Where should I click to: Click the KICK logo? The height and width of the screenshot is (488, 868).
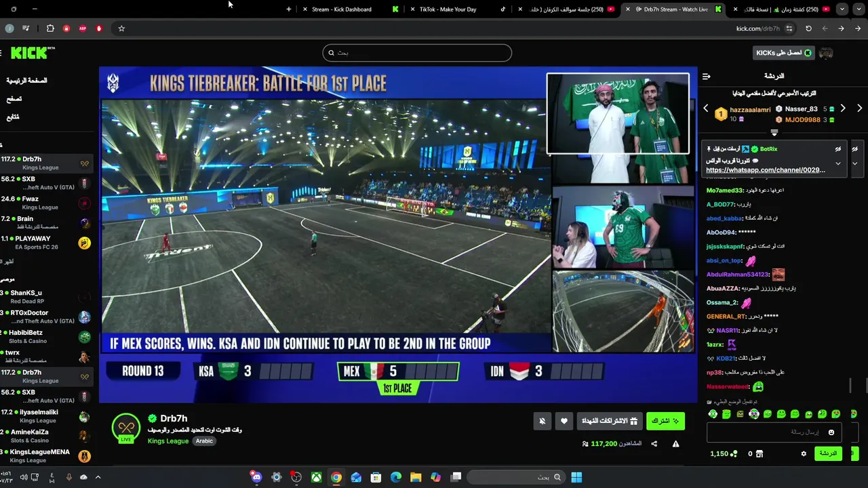click(x=28, y=53)
